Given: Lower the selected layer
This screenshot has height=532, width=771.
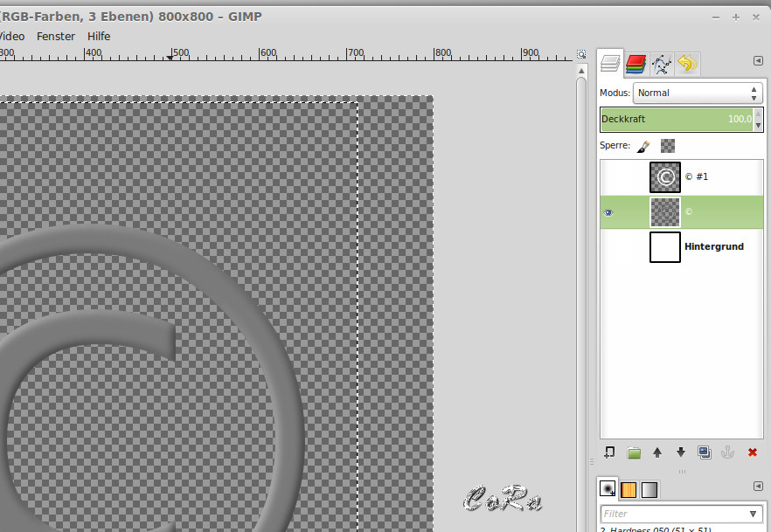Looking at the screenshot, I should (681, 453).
